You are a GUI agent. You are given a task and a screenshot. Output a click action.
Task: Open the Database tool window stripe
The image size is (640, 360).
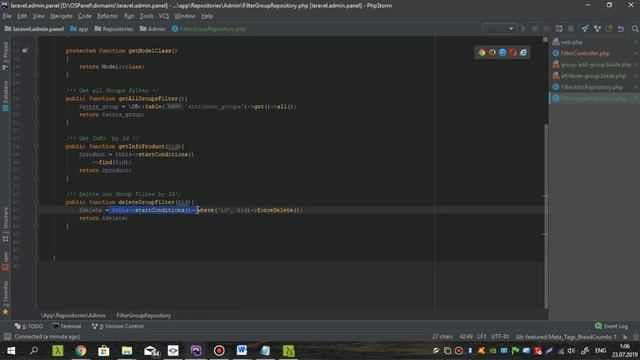click(x=5, y=96)
